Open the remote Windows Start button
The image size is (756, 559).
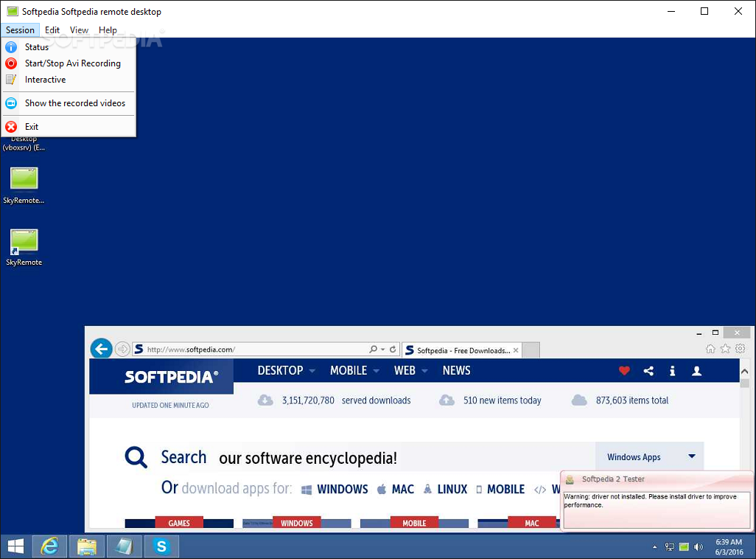(15, 546)
